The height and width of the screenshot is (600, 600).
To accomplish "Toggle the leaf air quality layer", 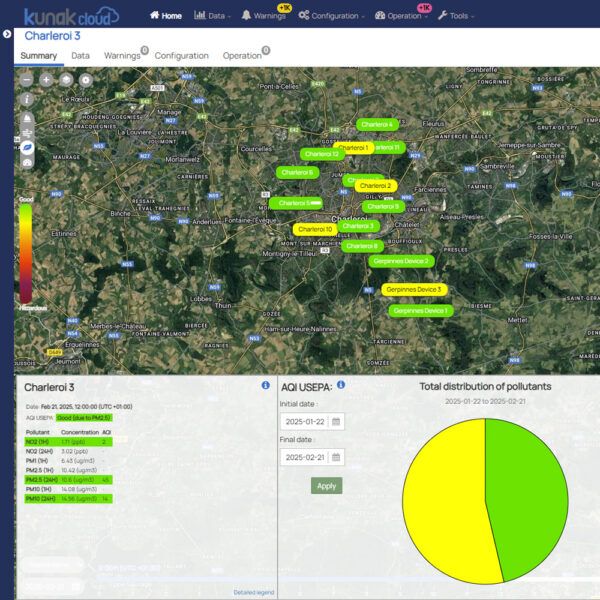I will 27,147.
